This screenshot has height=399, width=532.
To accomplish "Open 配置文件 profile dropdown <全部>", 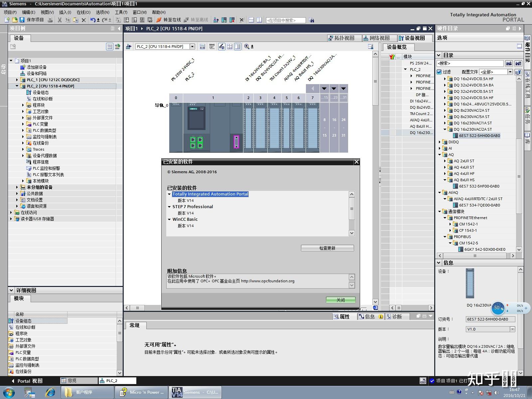I will click(510, 72).
